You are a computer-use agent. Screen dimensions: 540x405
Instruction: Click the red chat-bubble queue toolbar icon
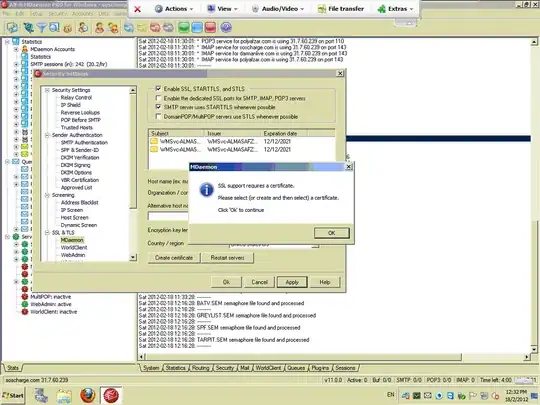155,28
